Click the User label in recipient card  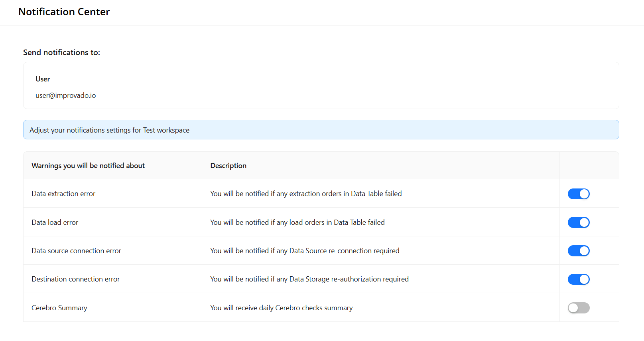tap(43, 79)
